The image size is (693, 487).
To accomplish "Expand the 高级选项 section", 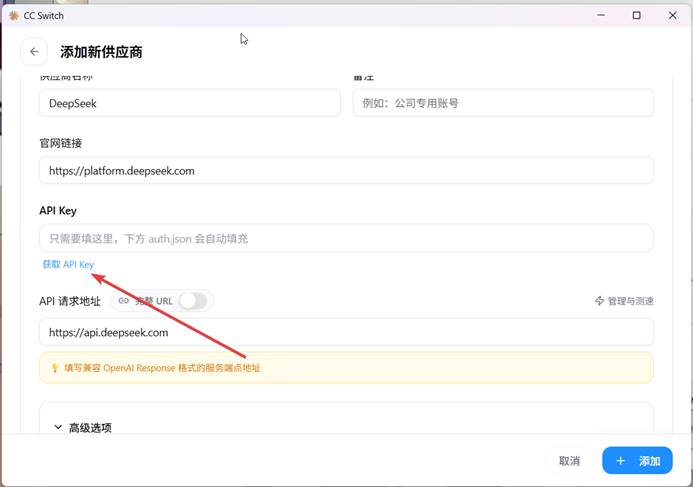I will [83, 427].
